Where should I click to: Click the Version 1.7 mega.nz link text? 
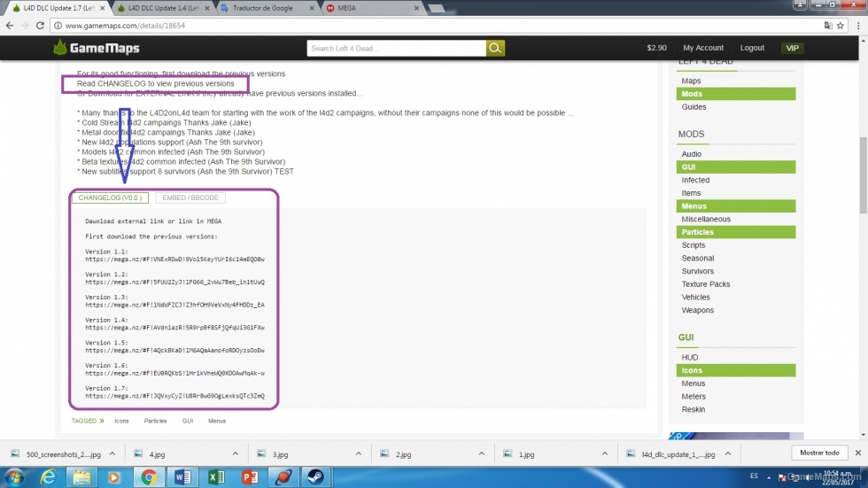[x=175, y=396]
